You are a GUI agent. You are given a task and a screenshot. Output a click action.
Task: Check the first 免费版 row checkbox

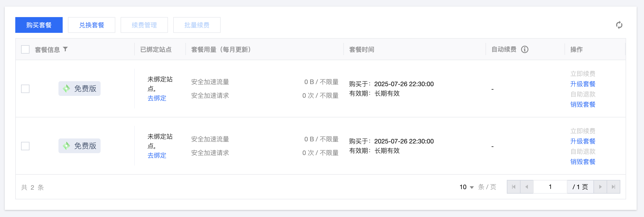[x=25, y=89]
